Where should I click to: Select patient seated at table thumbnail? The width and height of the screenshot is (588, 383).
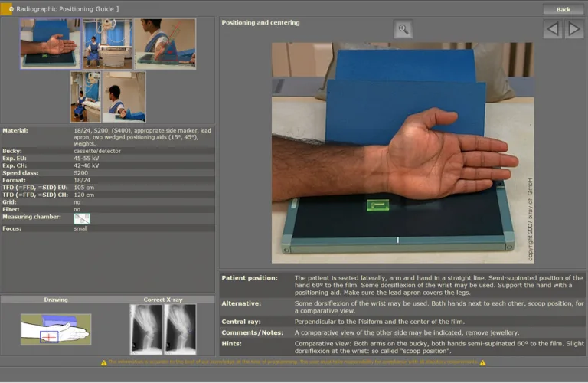coord(86,97)
